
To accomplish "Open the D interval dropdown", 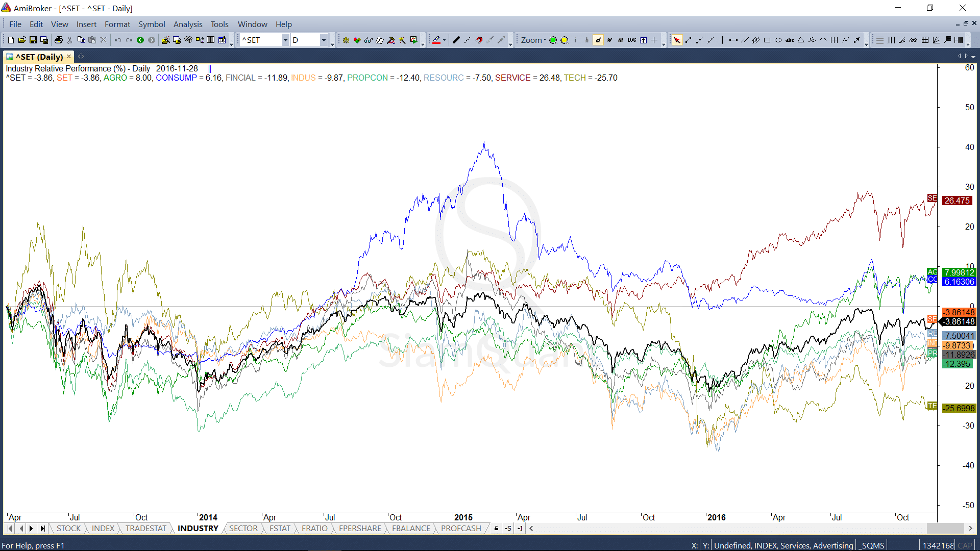I will coord(324,40).
